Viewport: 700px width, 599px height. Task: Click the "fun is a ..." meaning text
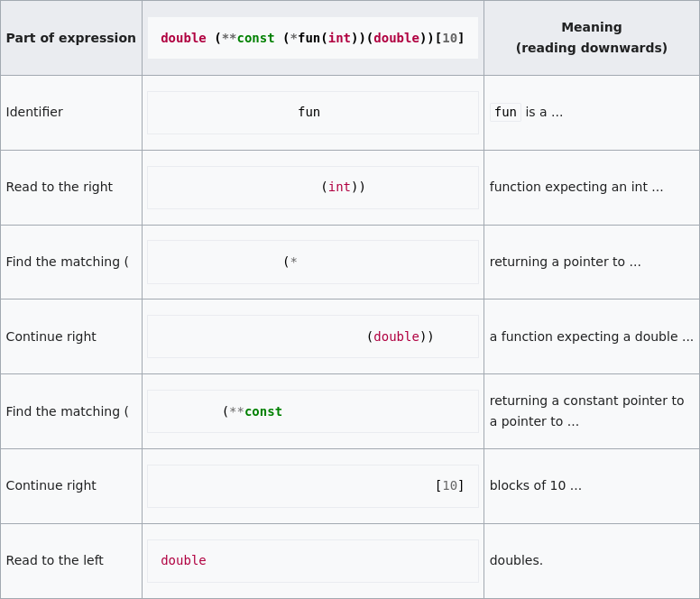pos(528,112)
